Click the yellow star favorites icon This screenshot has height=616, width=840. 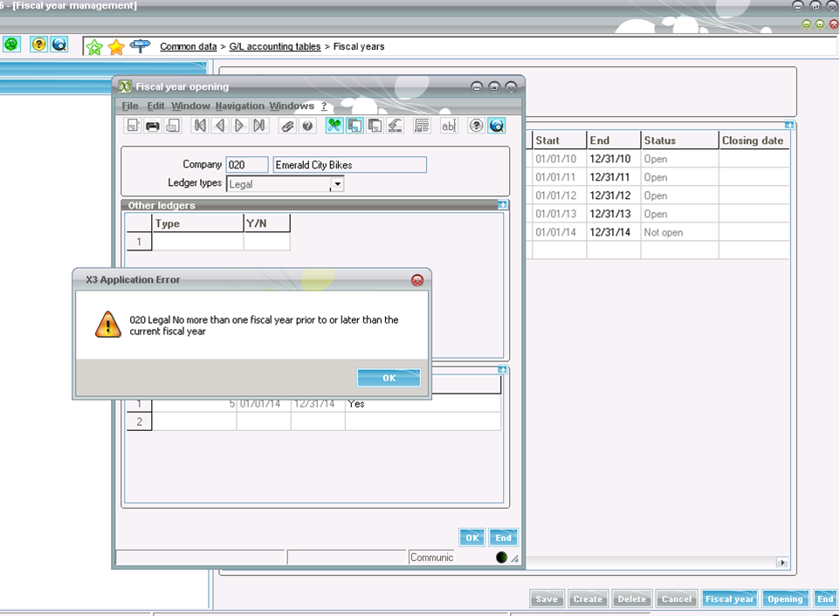click(116, 47)
